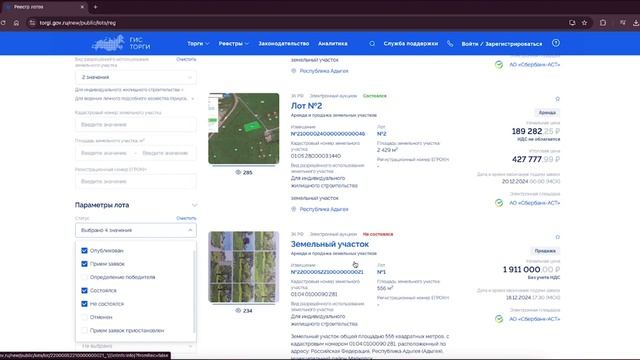Open Аналитика menu item
Image resolution: width=640 pixels, height=360 pixels.
333,43
